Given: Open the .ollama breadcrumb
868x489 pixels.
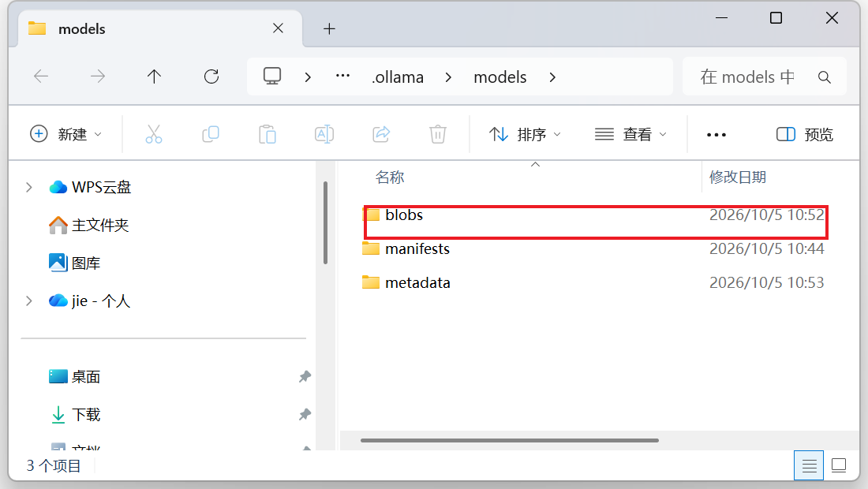Looking at the screenshot, I should (x=398, y=77).
